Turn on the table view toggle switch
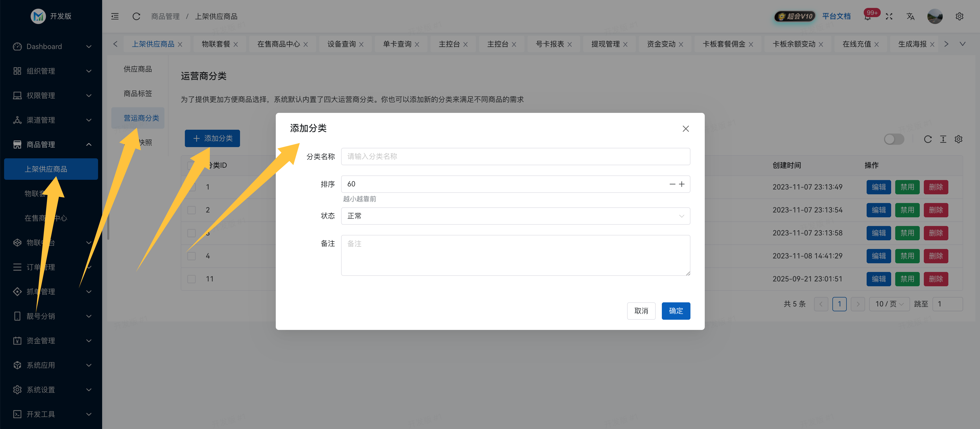980x429 pixels. click(894, 139)
